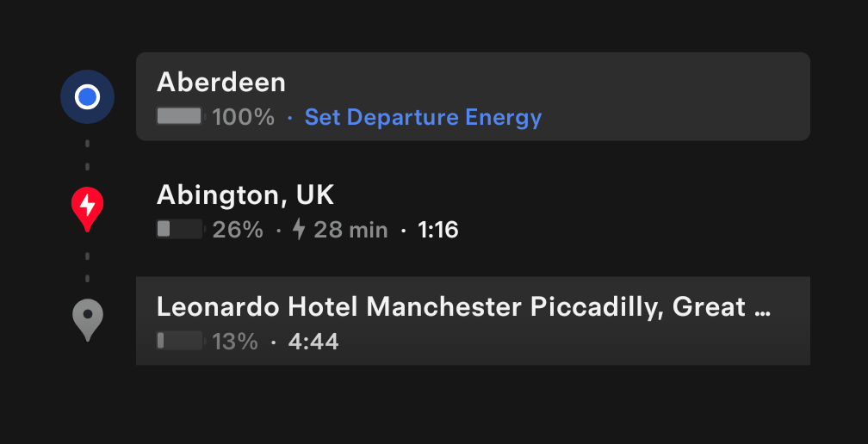868x444 pixels.
Task: Click the 26% arrival charge at Abington
Action: point(238,230)
